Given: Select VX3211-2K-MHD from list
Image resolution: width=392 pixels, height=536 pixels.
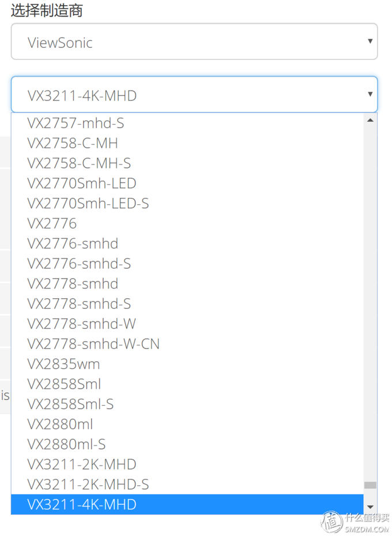Looking at the screenshot, I should click(82, 464).
